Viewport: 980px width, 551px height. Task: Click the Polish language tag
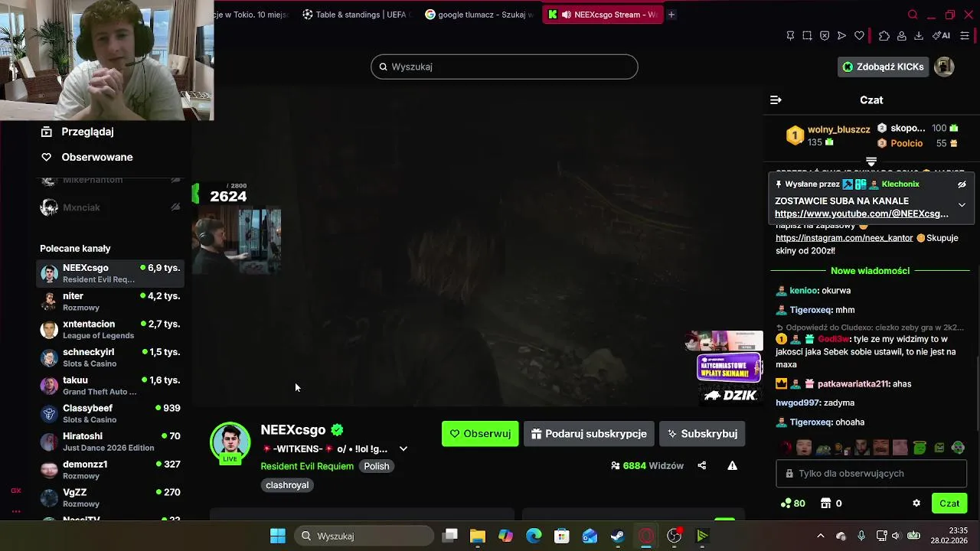coord(376,466)
